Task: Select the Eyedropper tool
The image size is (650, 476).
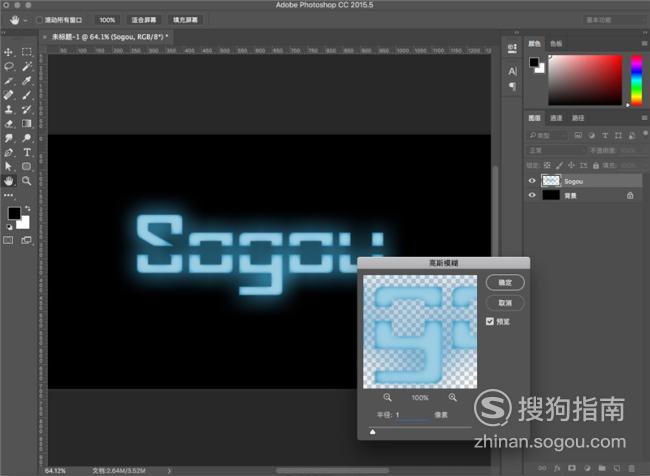Action: [27, 81]
